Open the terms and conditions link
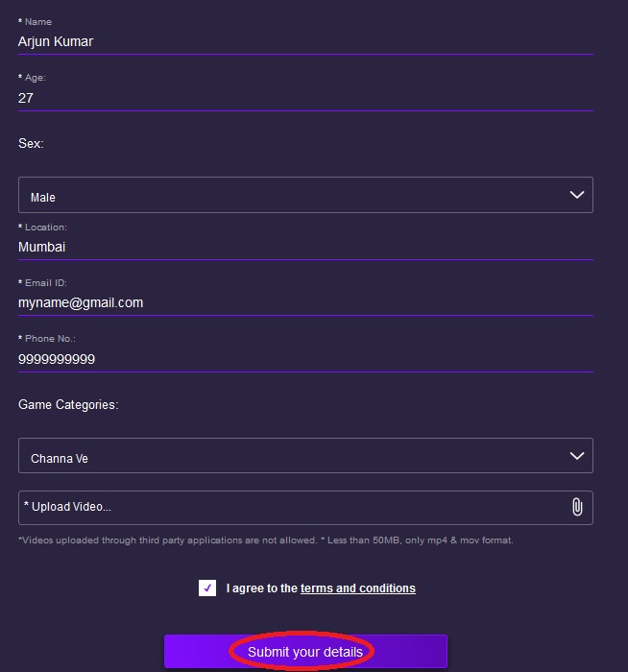628x672 pixels. (x=358, y=588)
